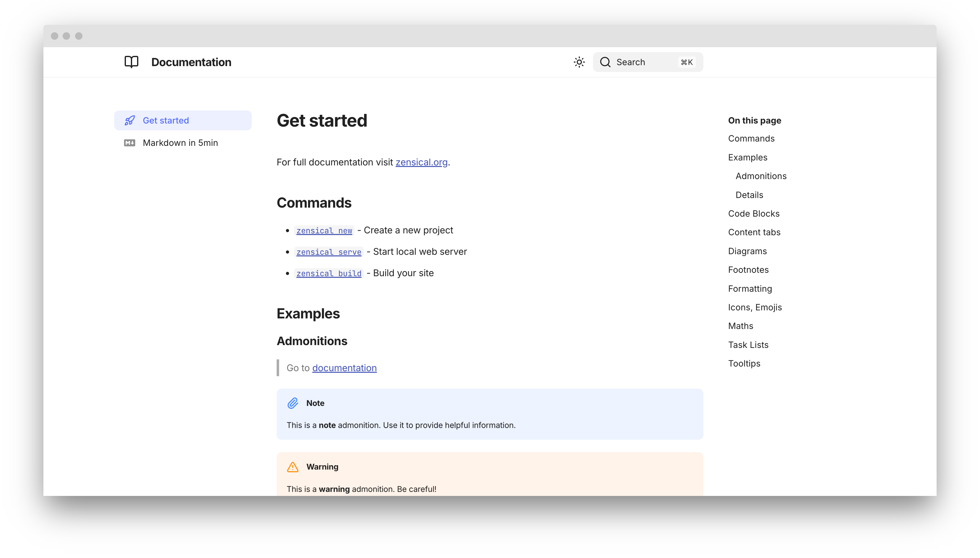Click the warning triangle icon
Viewport: 980px width, 558px height.
(x=292, y=467)
